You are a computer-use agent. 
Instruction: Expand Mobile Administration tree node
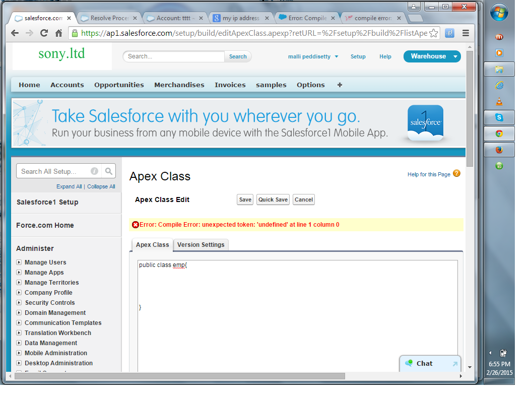coord(19,353)
